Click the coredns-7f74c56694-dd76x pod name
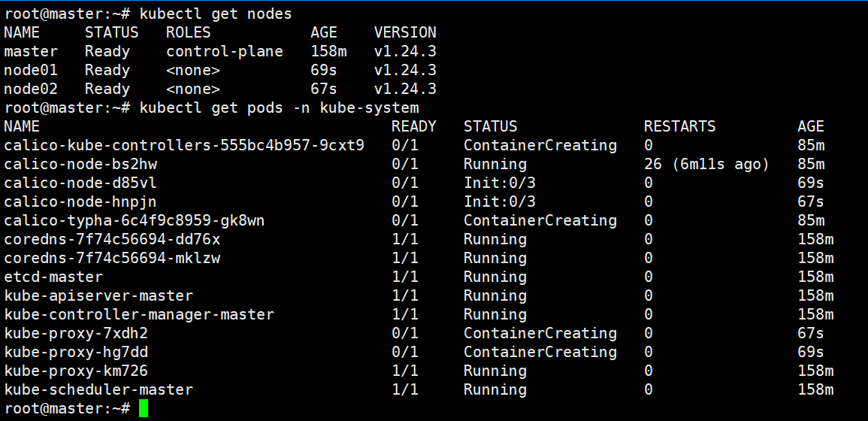Screen dimensions: 868x421 [x=112, y=239]
